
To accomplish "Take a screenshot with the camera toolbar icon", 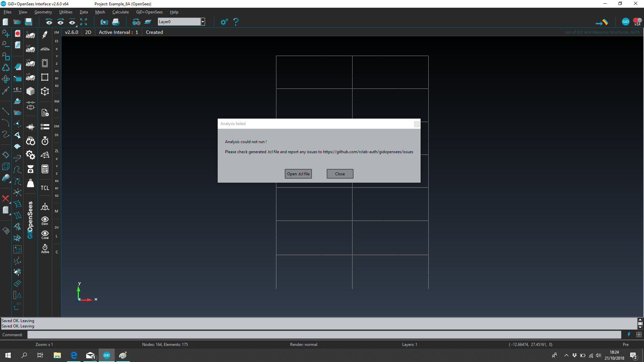I will (104, 21).
